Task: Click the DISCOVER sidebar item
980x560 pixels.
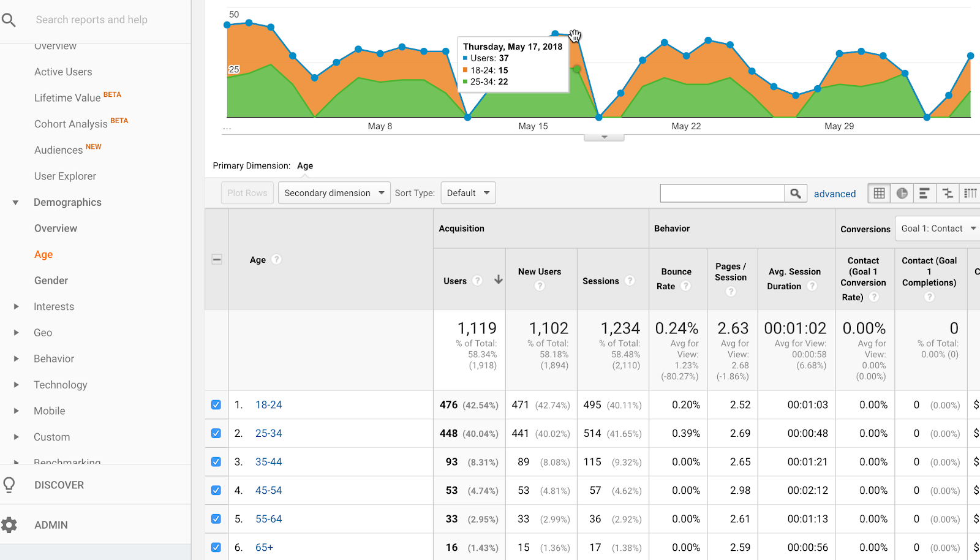Action: click(59, 485)
